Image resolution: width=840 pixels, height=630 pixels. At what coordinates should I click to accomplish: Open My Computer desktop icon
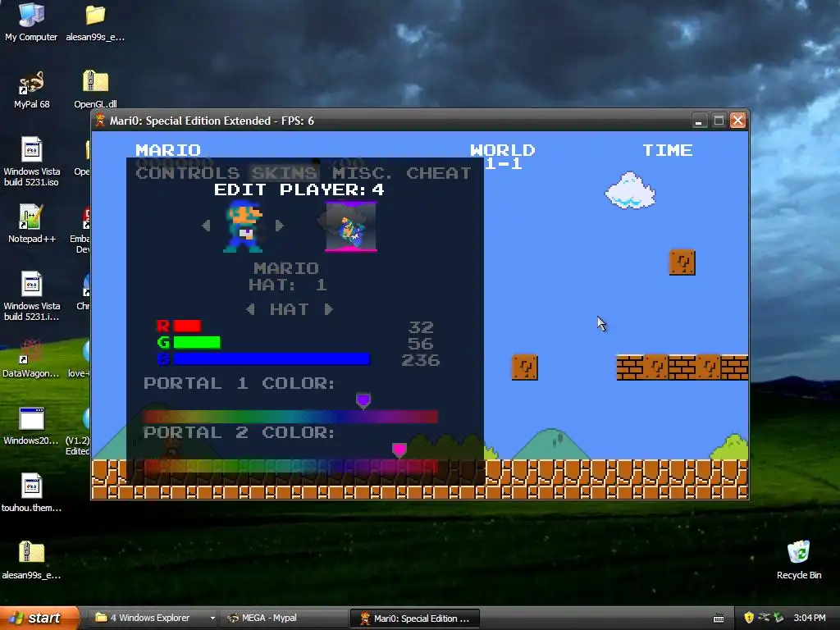tap(31, 22)
